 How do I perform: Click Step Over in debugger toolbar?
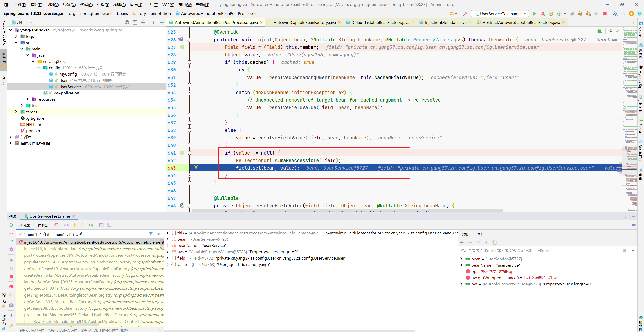66,225
